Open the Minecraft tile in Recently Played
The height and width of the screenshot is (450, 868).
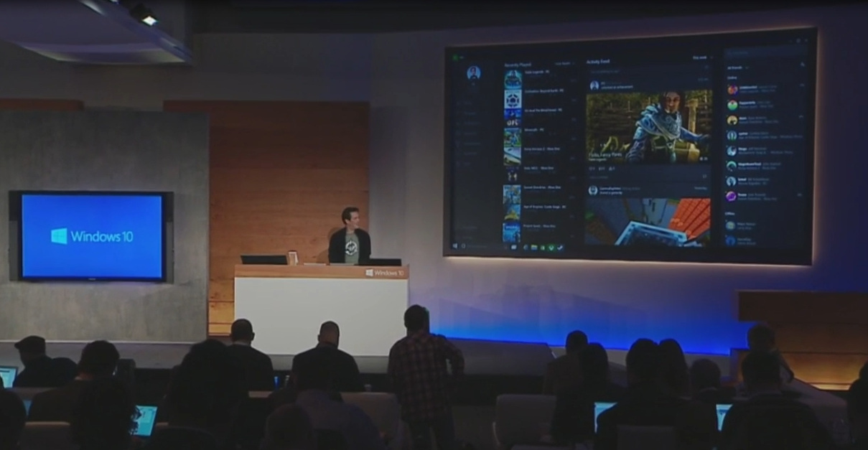click(x=512, y=136)
